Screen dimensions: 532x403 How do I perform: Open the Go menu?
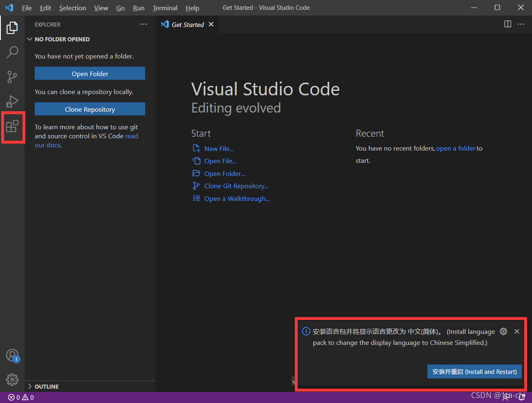pos(121,8)
